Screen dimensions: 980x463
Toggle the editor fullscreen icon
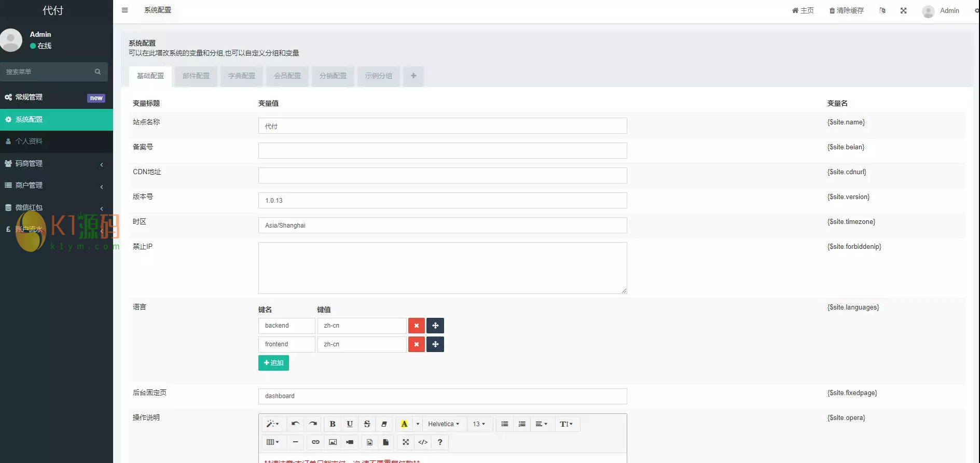click(x=406, y=442)
